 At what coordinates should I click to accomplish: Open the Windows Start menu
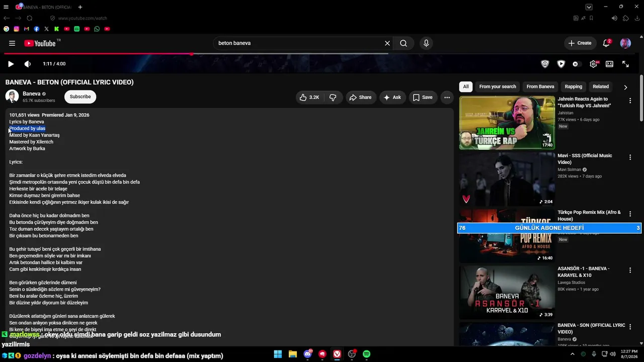[278, 354]
